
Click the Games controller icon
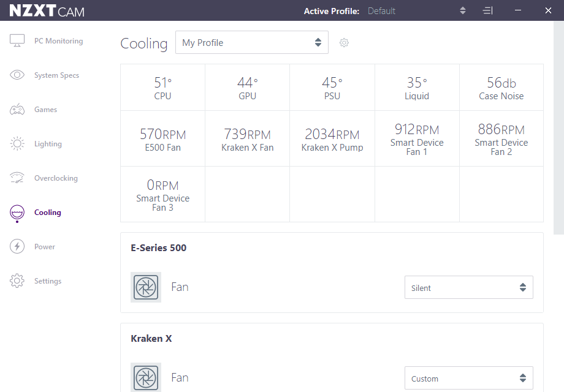click(x=17, y=110)
